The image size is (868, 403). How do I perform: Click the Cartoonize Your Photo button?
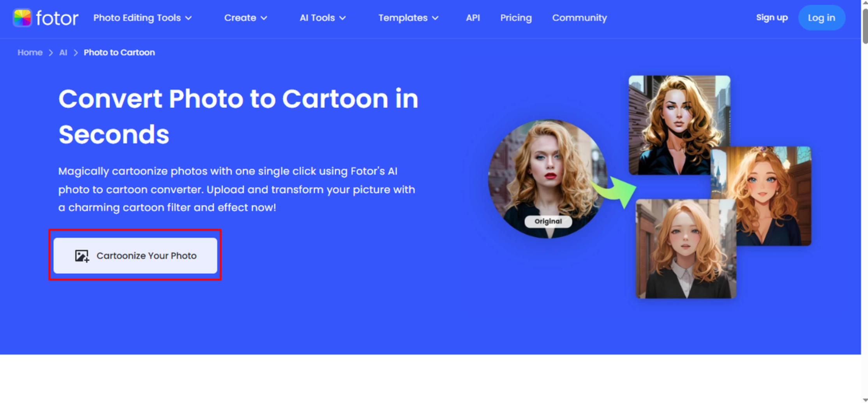[x=135, y=256]
